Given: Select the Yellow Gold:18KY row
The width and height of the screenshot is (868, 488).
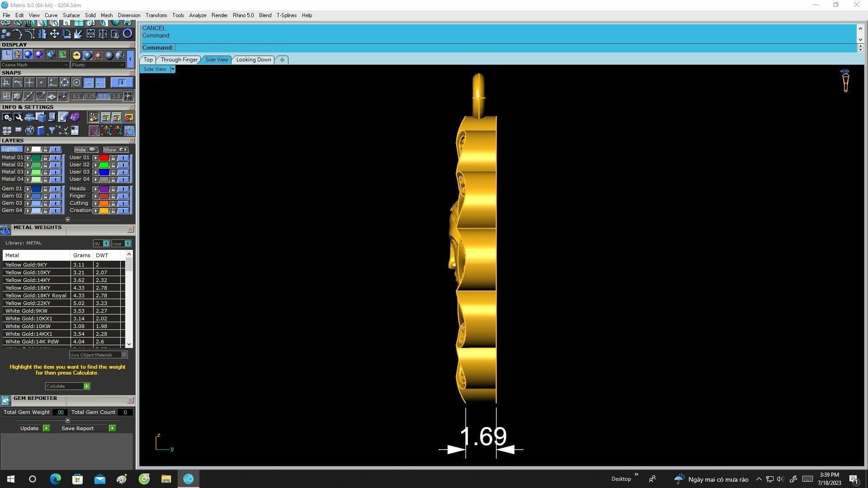Looking at the screenshot, I should tap(63, 288).
